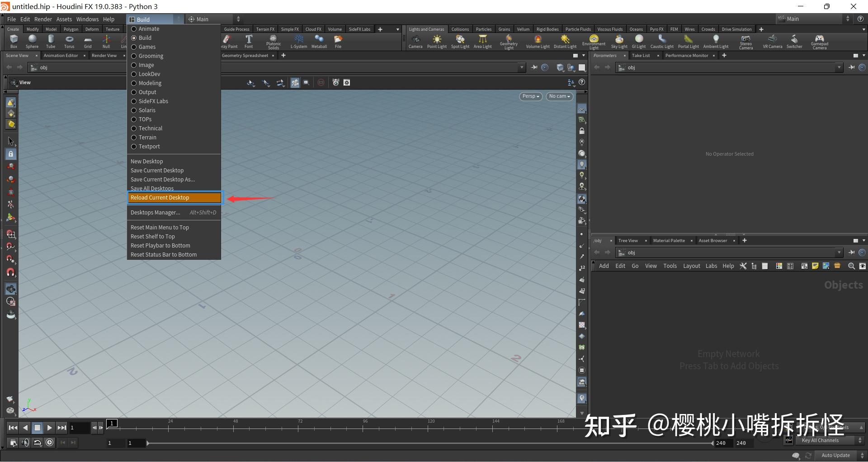Image resolution: width=868 pixels, height=462 pixels.
Task: Open the No cam camera dropdown
Action: pyautogui.click(x=559, y=96)
